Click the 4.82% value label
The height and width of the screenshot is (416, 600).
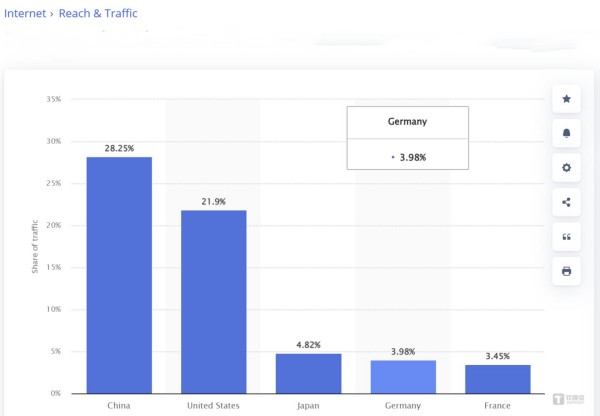click(x=308, y=345)
